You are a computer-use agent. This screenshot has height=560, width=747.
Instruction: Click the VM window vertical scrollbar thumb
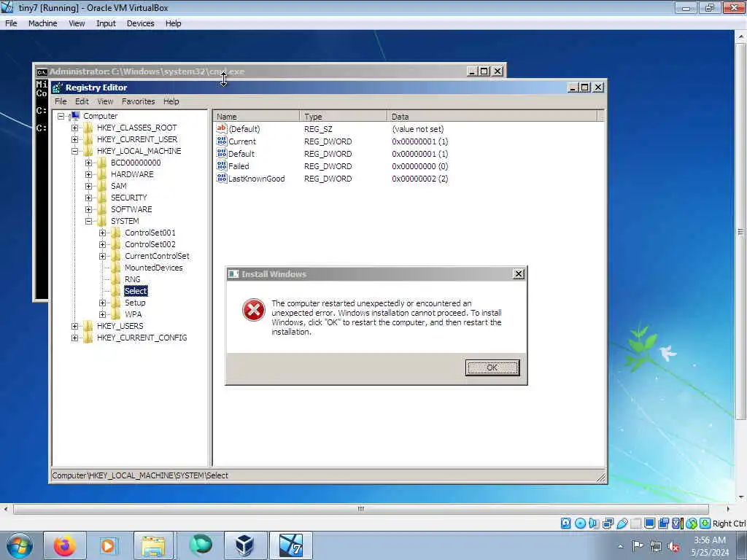[740, 231]
